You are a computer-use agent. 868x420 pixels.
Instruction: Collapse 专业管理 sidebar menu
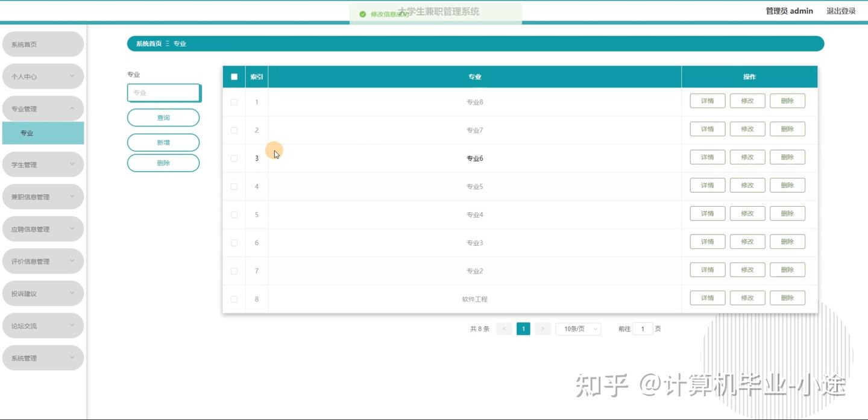pos(43,108)
